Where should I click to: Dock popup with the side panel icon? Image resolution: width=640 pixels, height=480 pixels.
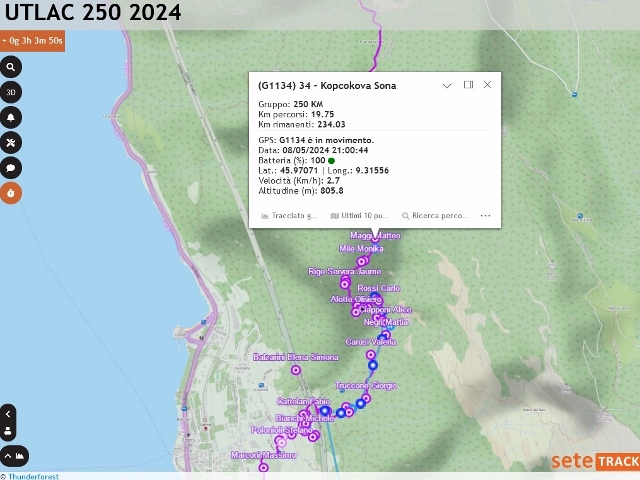coord(468,84)
